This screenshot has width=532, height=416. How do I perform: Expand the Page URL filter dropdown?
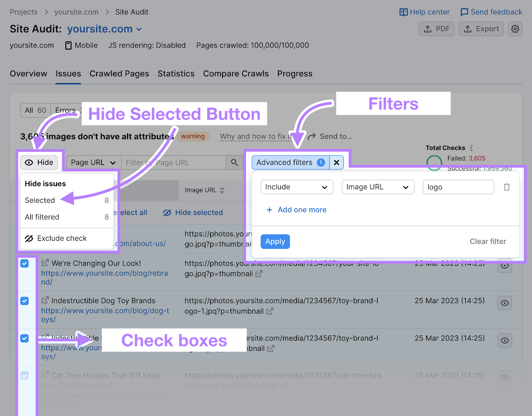coord(94,162)
